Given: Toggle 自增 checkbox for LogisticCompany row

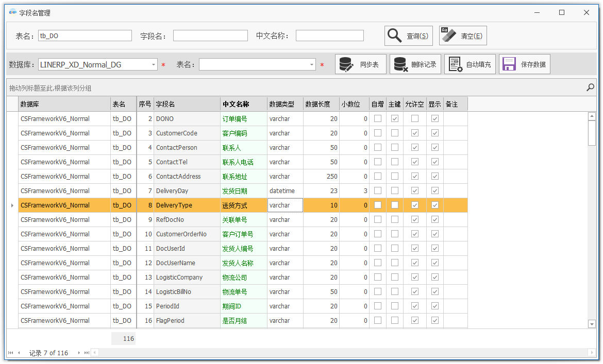Looking at the screenshot, I should pyautogui.click(x=378, y=277).
